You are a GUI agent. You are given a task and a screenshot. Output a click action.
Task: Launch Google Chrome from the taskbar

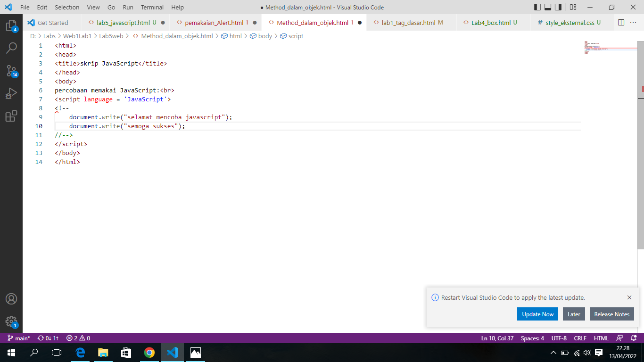point(149,352)
